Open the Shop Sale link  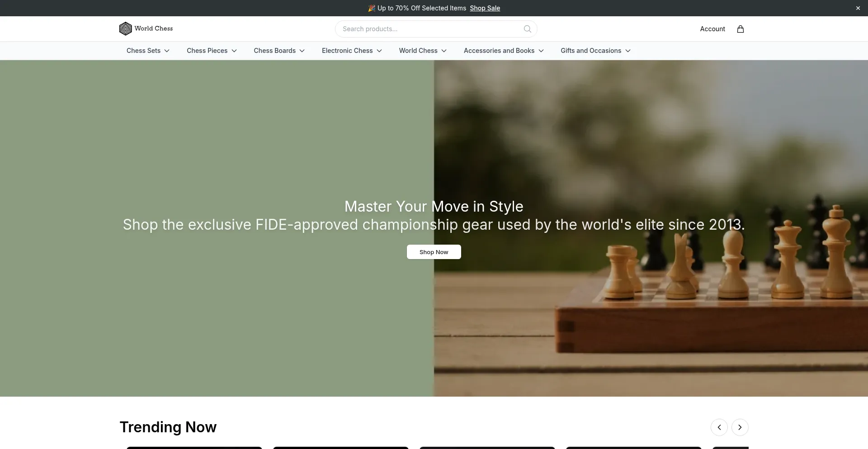pos(485,8)
